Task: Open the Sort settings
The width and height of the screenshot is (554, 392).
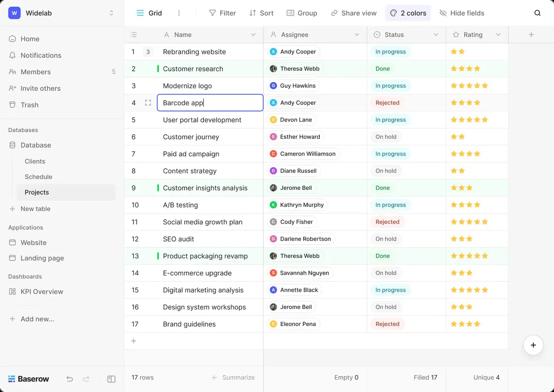Action: pos(261,13)
